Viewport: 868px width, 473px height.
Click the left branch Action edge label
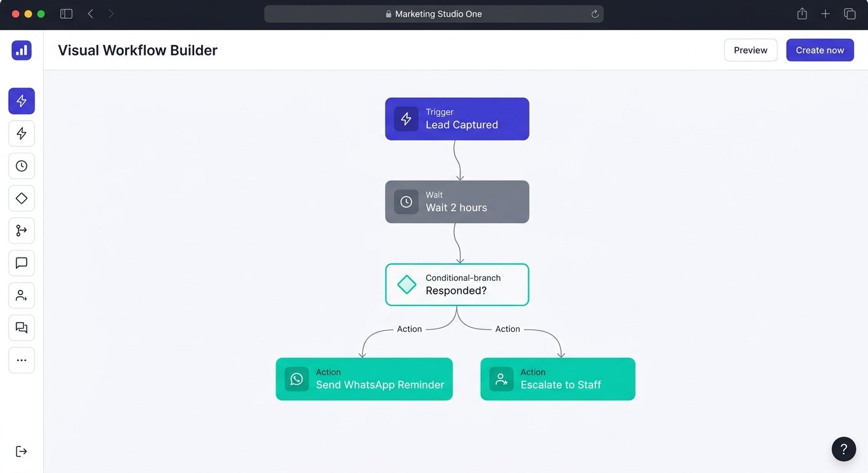[409, 329]
